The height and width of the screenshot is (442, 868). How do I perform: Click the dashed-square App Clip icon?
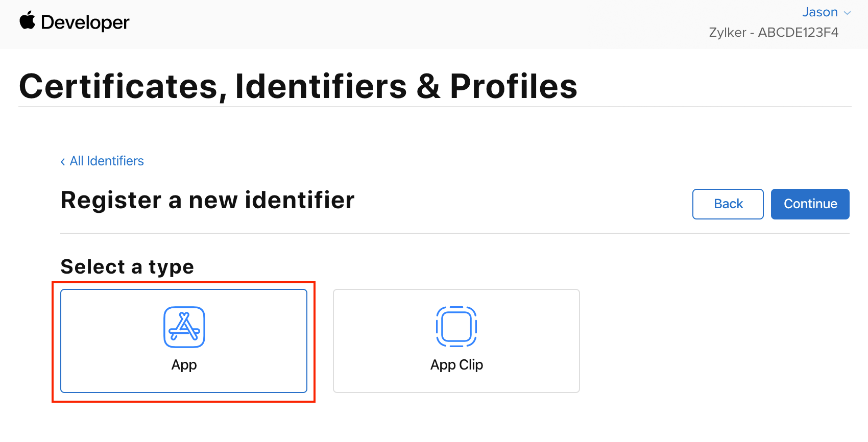click(x=456, y=327)
